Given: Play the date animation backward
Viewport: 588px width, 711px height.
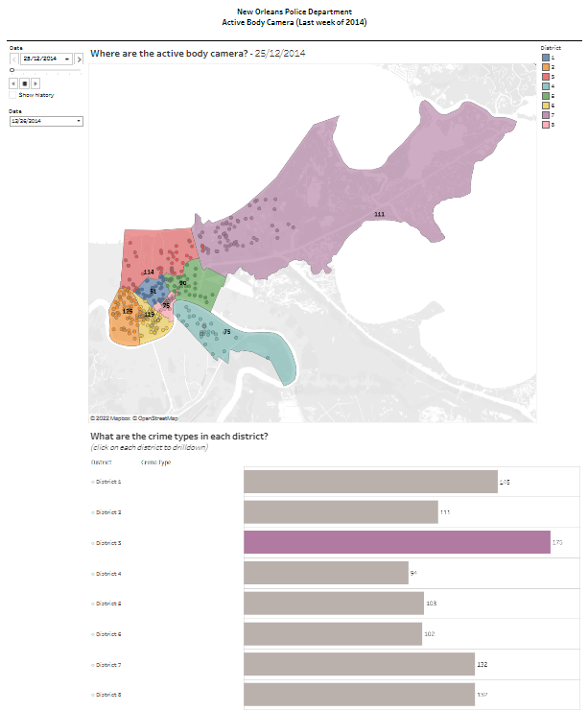Looking at the screenshot, I should 13,83.
